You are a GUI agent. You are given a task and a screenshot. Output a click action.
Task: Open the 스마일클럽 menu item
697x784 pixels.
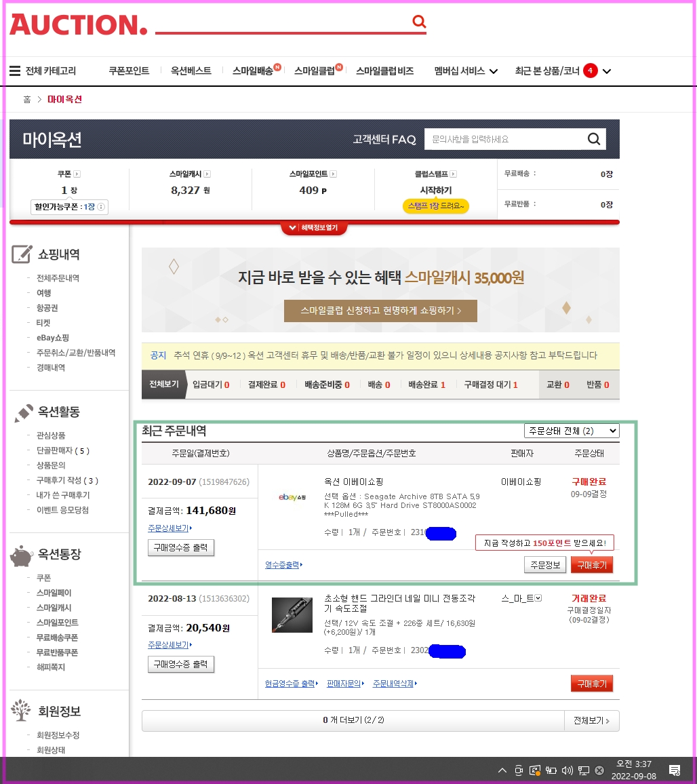(x=315, y=71)
